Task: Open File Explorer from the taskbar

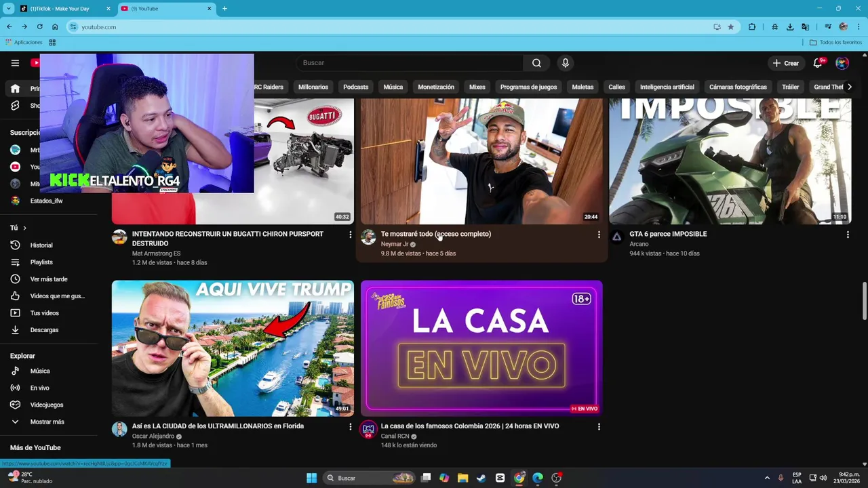Action: (462, 478)
